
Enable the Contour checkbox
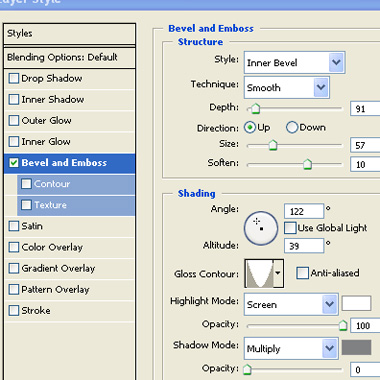tap(26, 184)
